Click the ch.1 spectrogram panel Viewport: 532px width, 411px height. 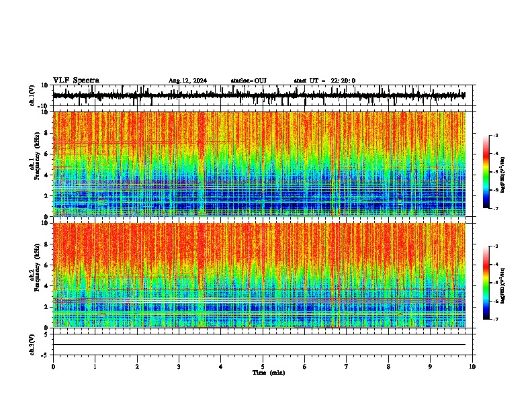point(259,164)
